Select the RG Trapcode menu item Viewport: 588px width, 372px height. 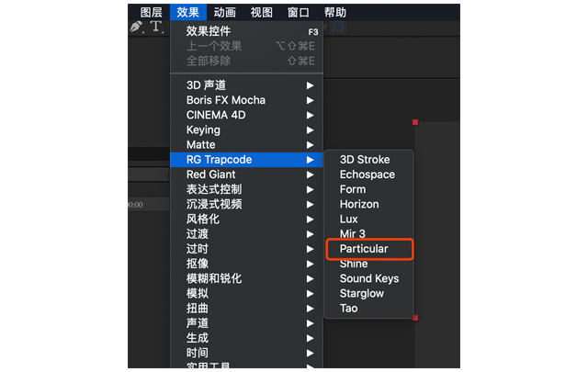246,160
